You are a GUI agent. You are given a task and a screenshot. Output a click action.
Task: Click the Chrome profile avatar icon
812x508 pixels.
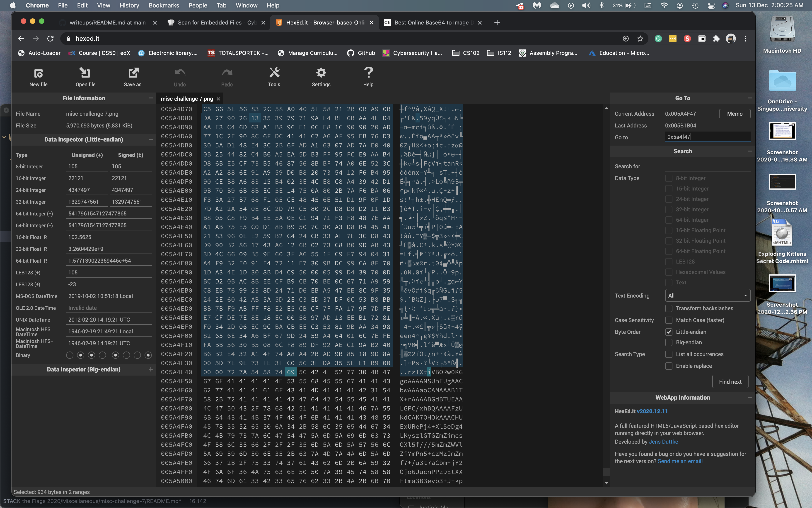(x=730, y=39)
